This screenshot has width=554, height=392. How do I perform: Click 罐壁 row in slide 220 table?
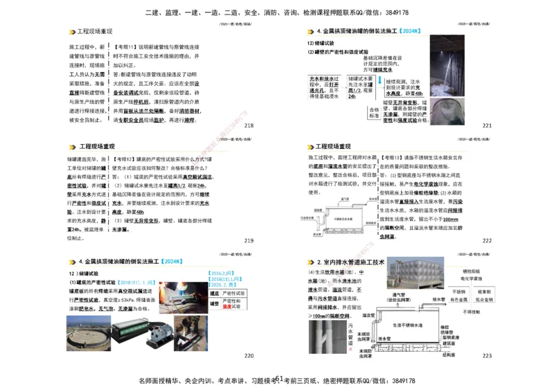coord(228,303)
